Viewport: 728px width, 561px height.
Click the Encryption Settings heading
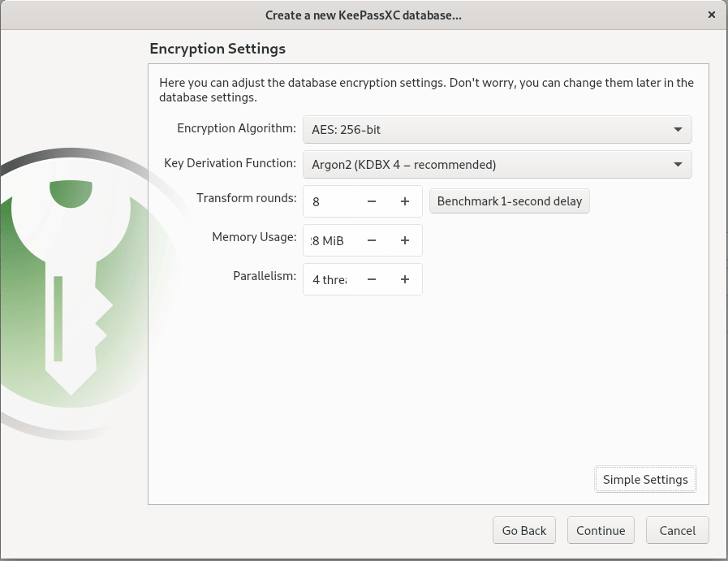218,49
